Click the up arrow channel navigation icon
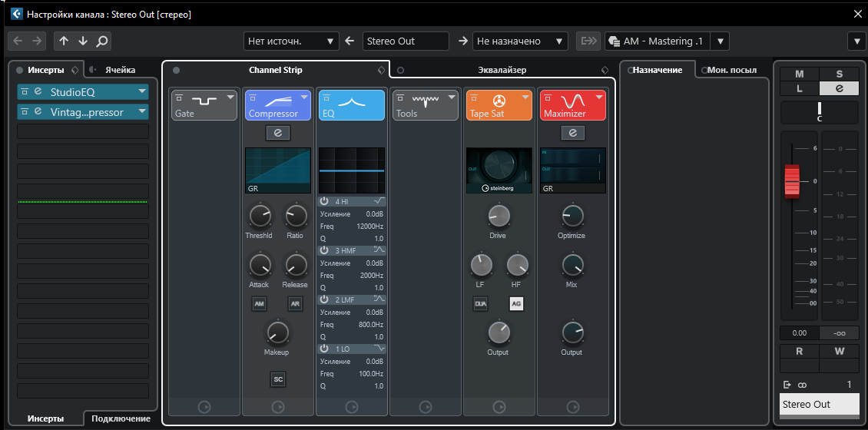 tap(64, 41)
